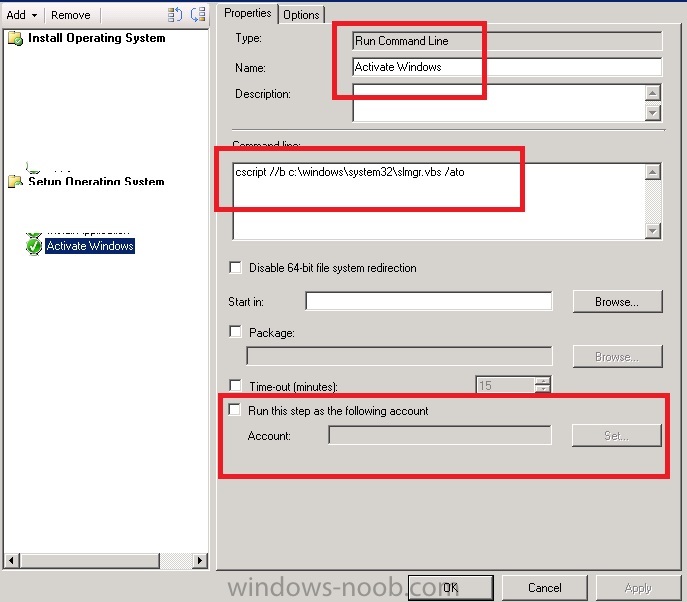Click the Type field showing Run Command Line
The height and width of the screenshot is (602, 687).
pyautogui.click(x=507, y=41)
